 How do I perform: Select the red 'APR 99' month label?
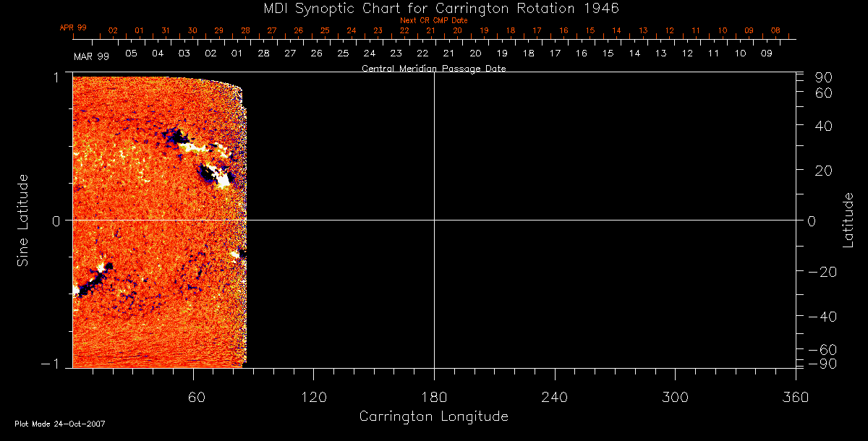73,27
